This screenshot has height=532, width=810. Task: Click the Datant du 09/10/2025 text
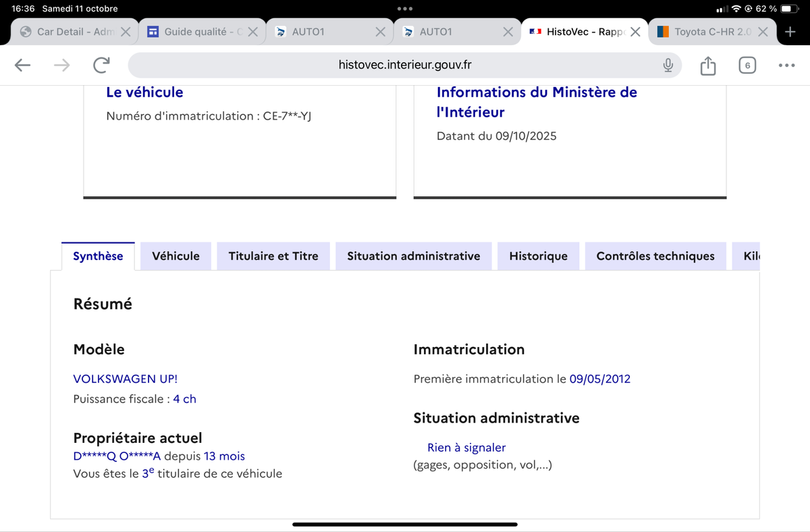(497, 136)
